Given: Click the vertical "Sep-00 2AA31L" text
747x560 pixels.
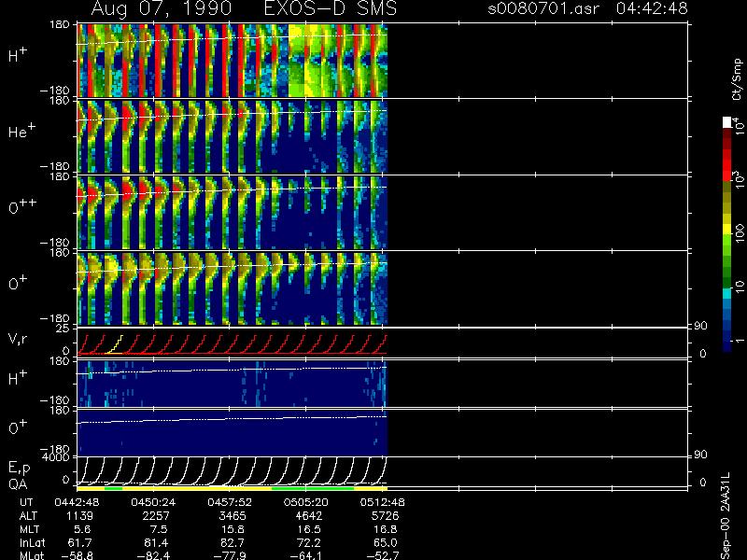Looking at the screenshot, I should 725,517.
